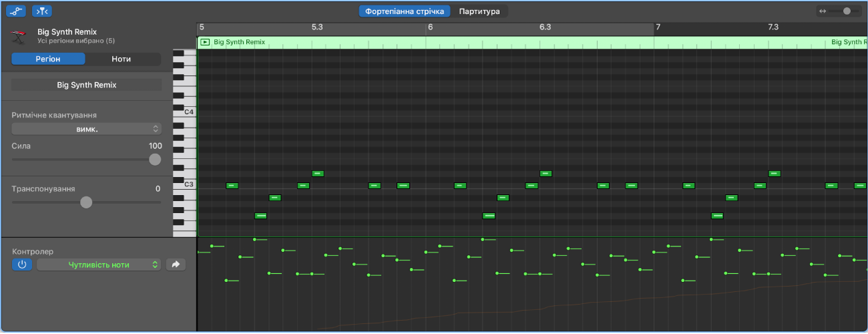Viewport: 868px width, 334px height.
Task: Click the Big Synth Remix region name field
Action: click(87, 85)
